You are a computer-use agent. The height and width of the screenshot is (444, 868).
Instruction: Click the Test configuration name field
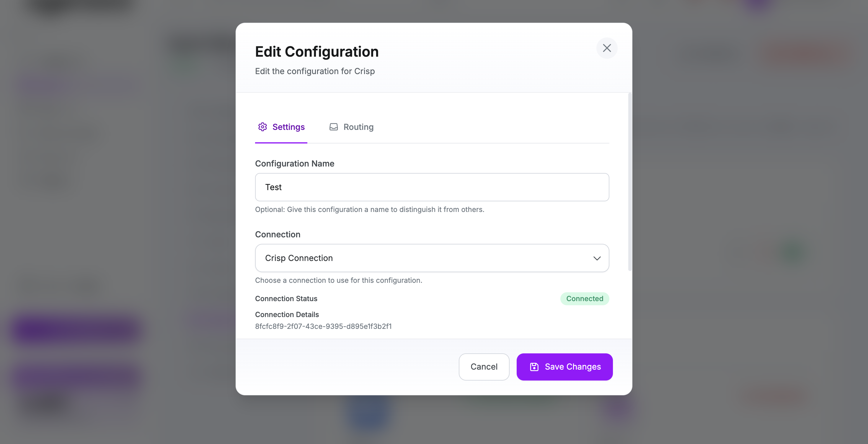(x=432, y=187)
